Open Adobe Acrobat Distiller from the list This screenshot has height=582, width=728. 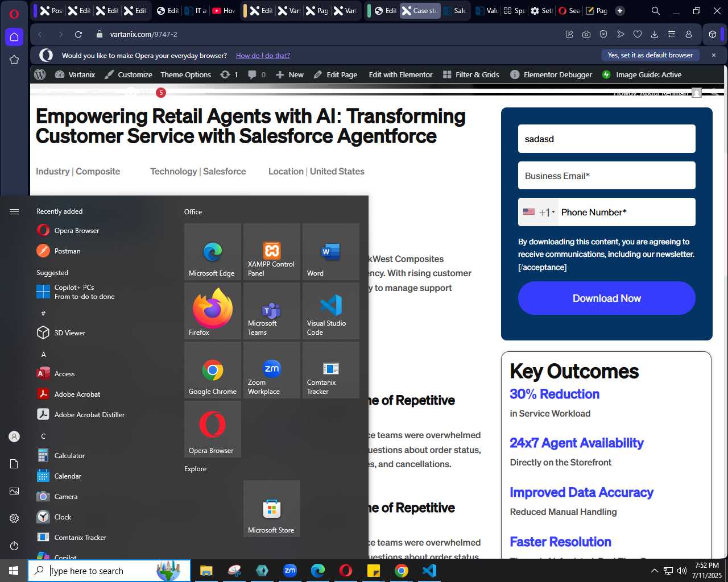click(102, 414)
